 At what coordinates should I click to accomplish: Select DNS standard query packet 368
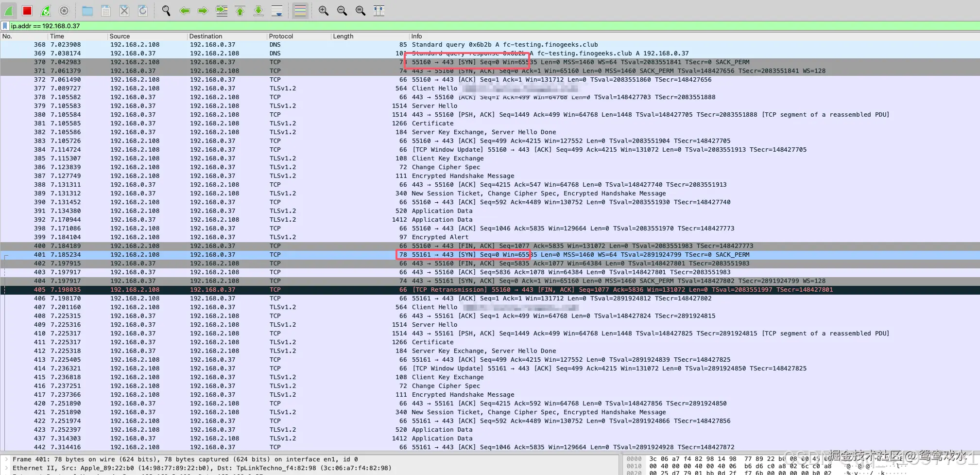[490, 45]
